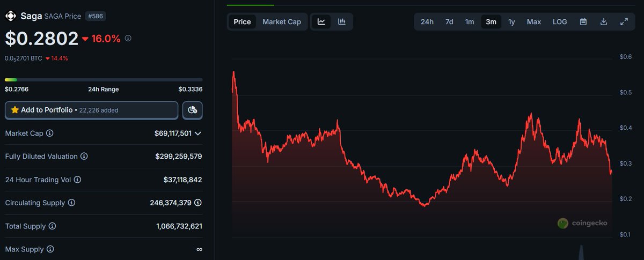This screenshot has height=260, width=644.
Task: Set chart range to 3m
Action: (491, 22)
